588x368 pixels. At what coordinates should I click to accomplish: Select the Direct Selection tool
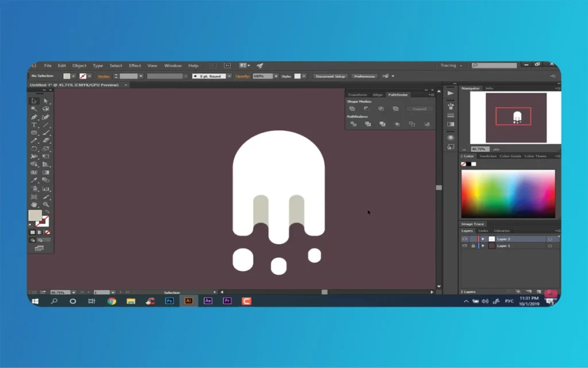46,101
